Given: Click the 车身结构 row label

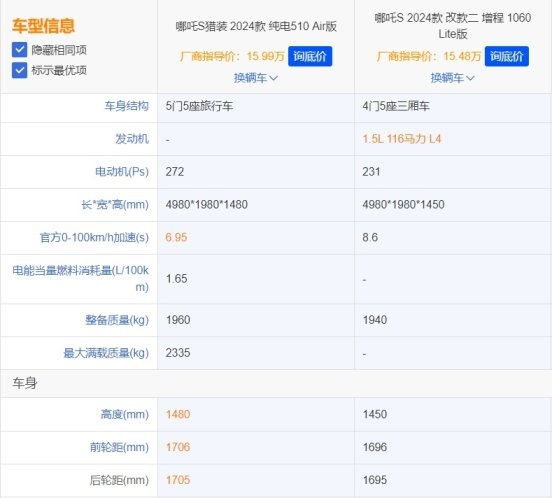Looking at the screenshot, I should pyautogui.click(x=126, y=106).
